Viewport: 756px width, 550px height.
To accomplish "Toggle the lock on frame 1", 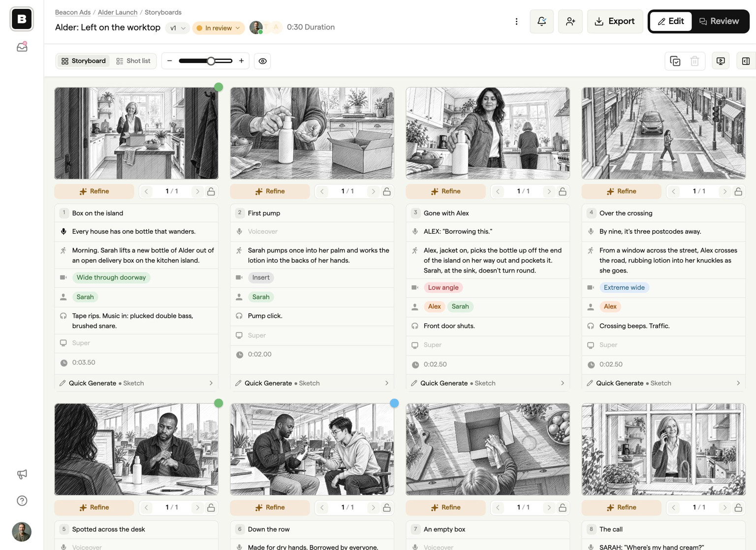I will [211, 191].
